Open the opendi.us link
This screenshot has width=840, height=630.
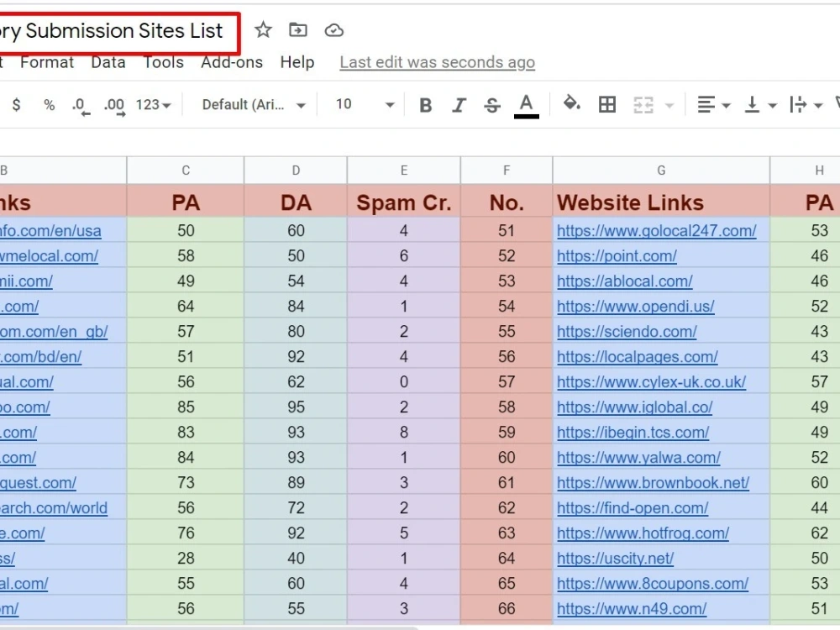[x=635, y=307]
